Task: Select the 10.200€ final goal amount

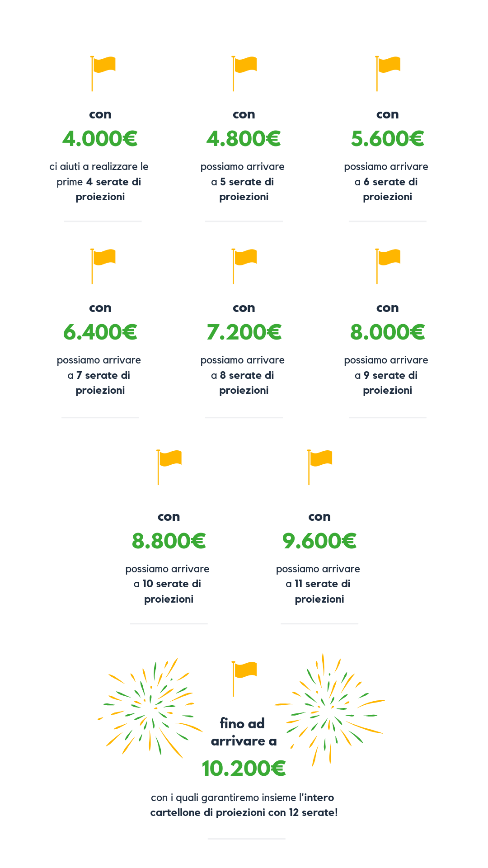Action: pos(244,768)
